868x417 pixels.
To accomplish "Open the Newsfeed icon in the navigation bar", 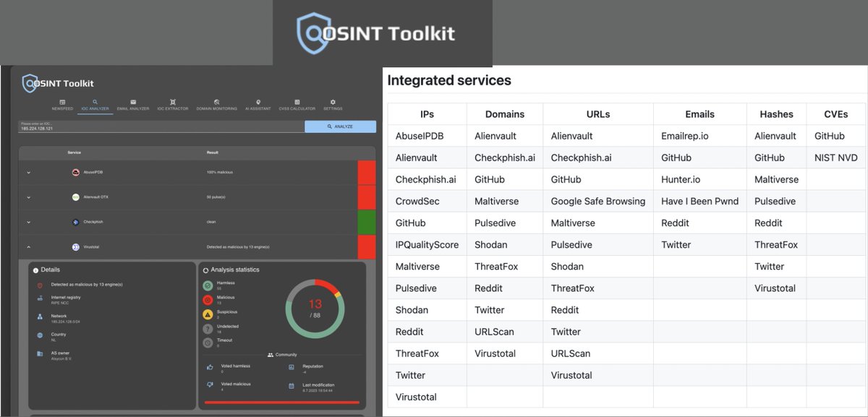I will pyautogui.click(x=62, y=103).
